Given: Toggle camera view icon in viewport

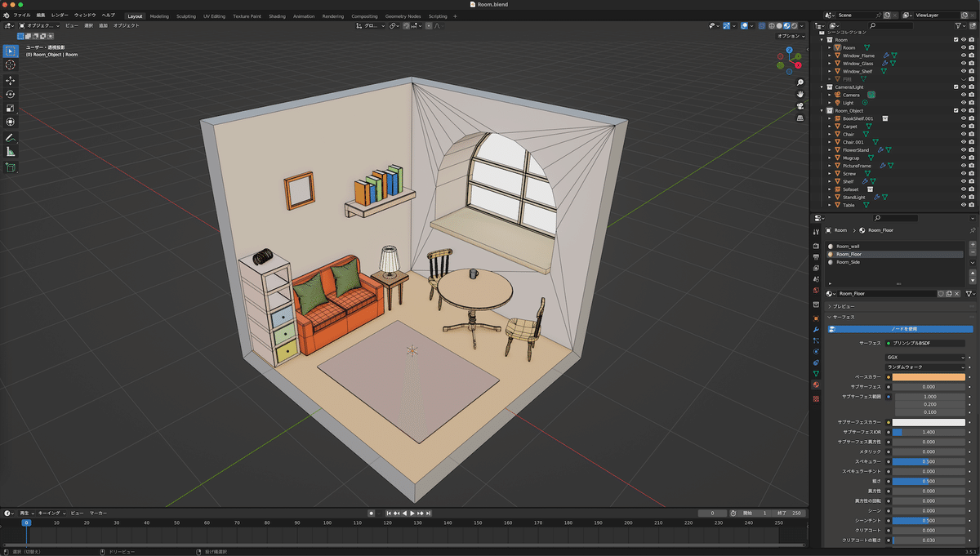Looking at the screenshot, I should (800, 105).
